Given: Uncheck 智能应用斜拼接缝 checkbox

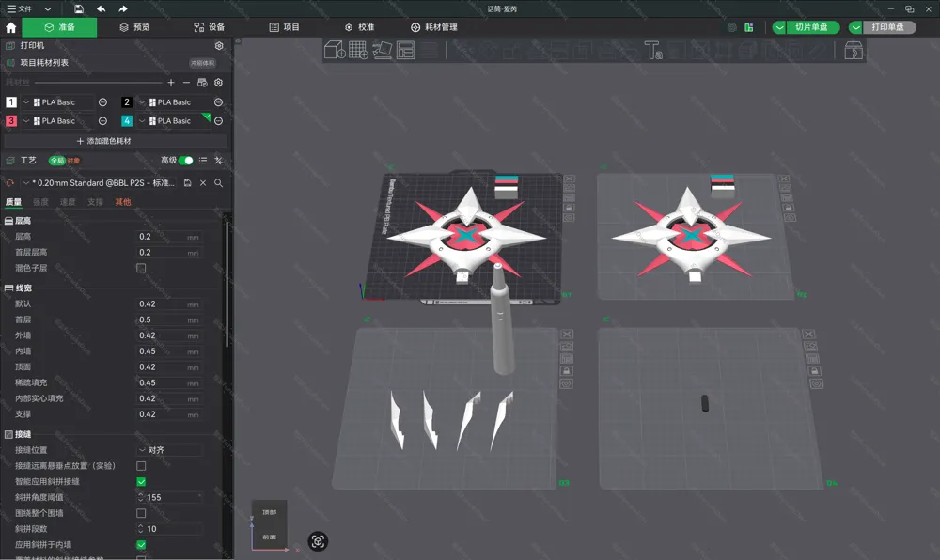Looking at the screenshot, I should 141,481.
